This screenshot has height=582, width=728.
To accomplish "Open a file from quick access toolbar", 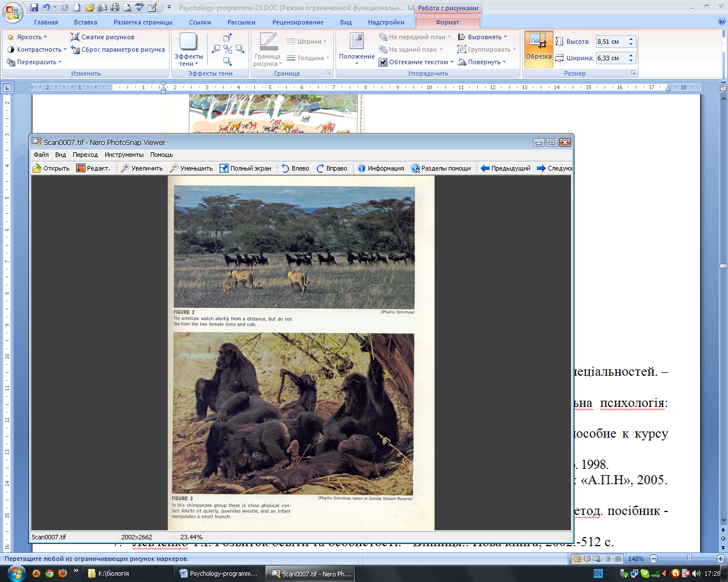I will click(x=89, y=8).
